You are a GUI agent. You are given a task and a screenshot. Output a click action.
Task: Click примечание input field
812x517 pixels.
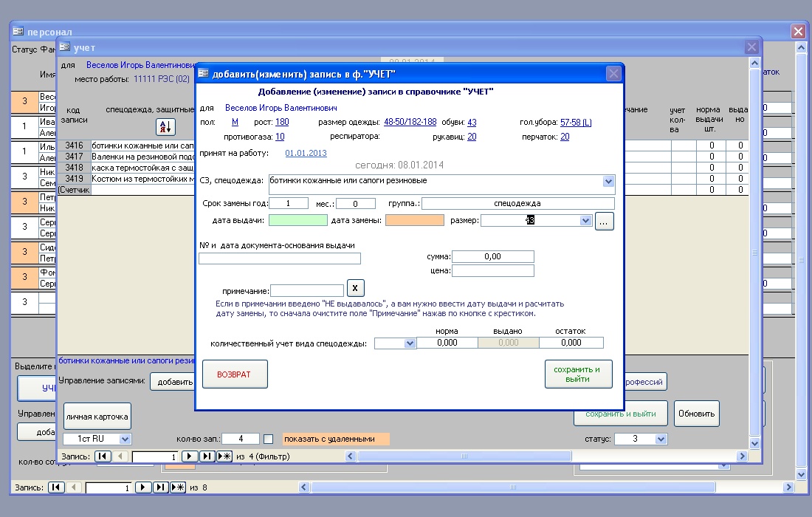307,290
